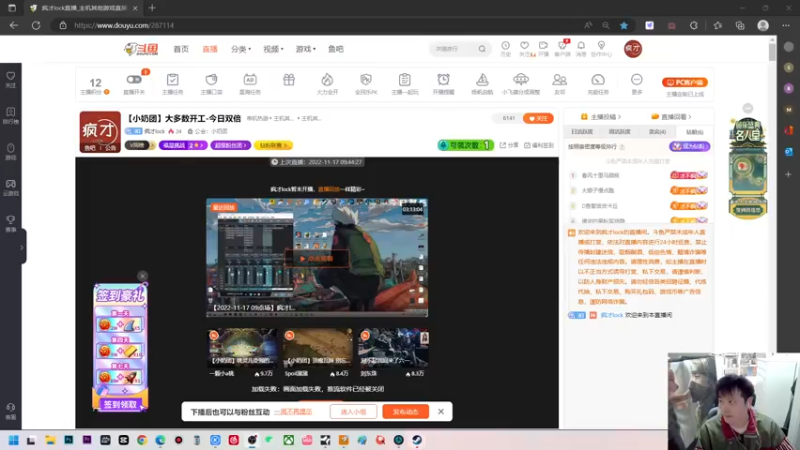Open the 主播任务 checklist icon

172,80
